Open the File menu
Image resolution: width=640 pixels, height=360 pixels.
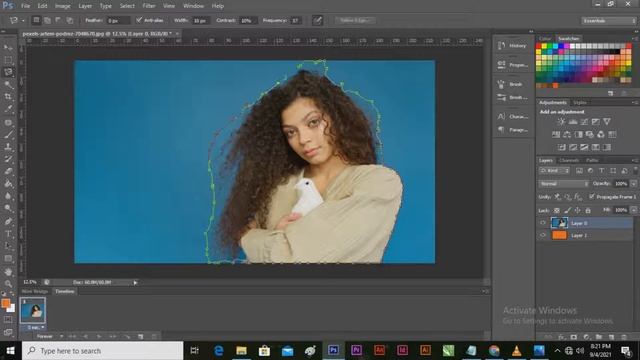point(25,6)
